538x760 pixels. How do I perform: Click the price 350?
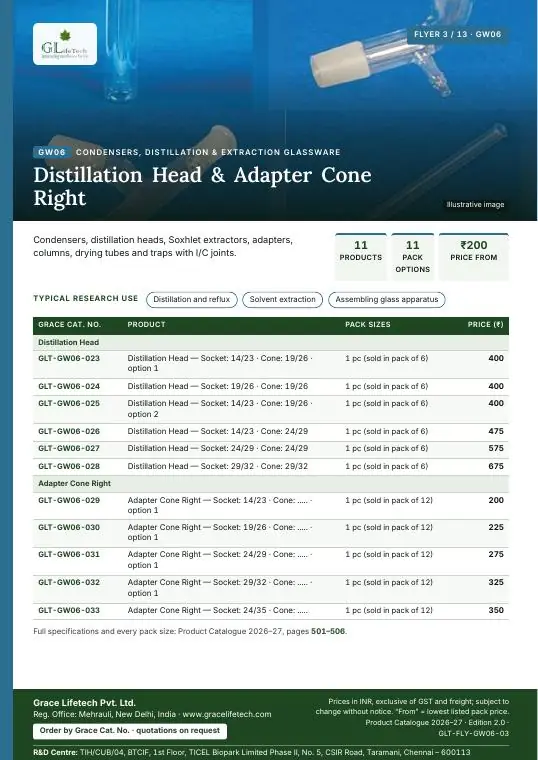coord(496,610)
